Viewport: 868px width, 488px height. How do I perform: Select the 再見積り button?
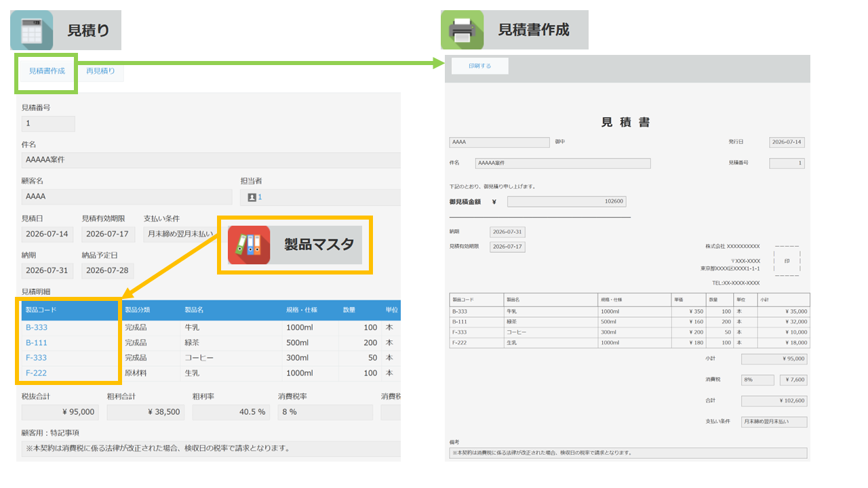tap(100, 70)
